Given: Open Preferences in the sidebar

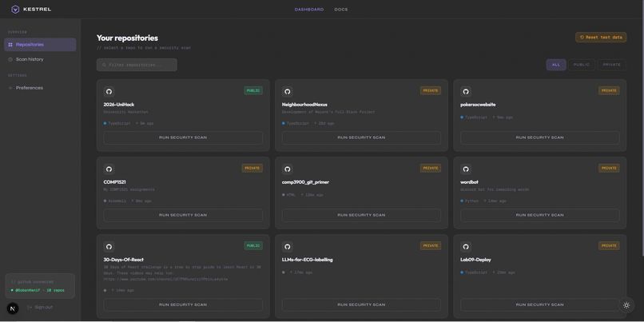Looking at the screenshot, I should [x=40, y=88].
